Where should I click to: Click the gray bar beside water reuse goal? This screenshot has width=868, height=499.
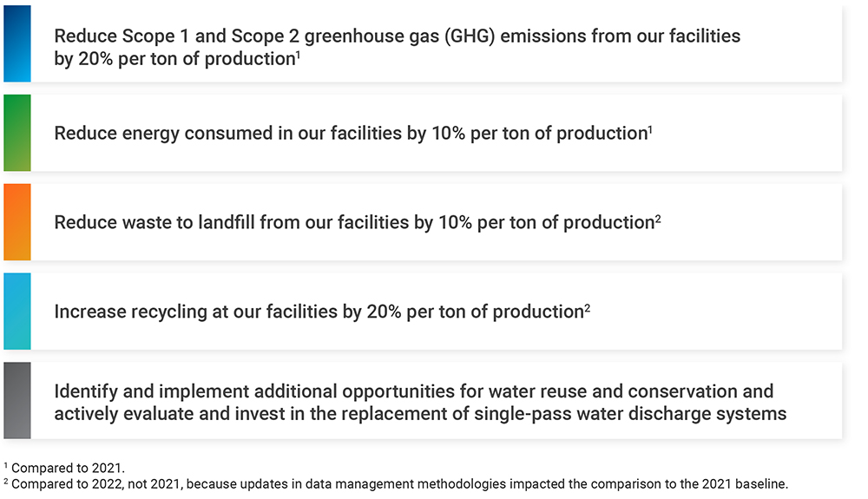(x=17, y=401)
